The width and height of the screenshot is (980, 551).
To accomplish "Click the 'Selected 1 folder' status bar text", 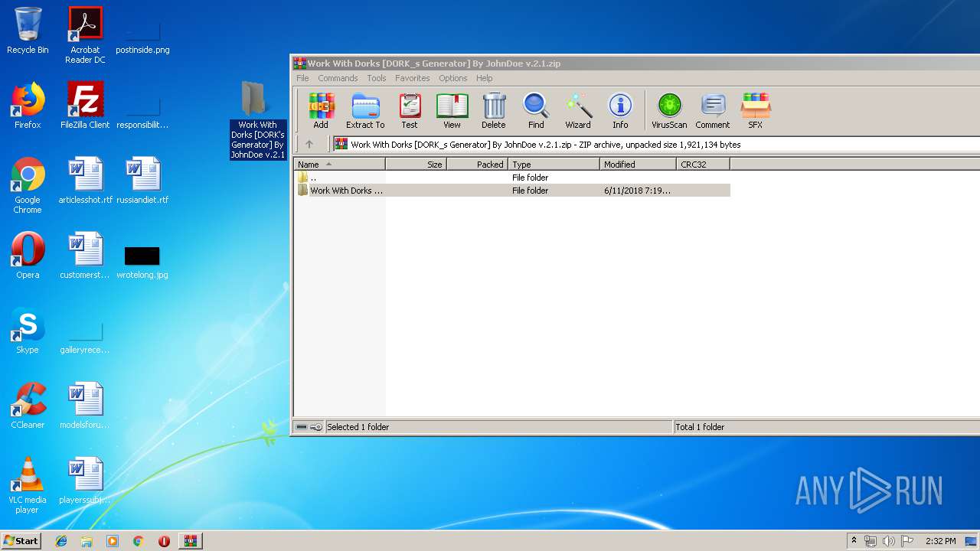I will (358, 427).
